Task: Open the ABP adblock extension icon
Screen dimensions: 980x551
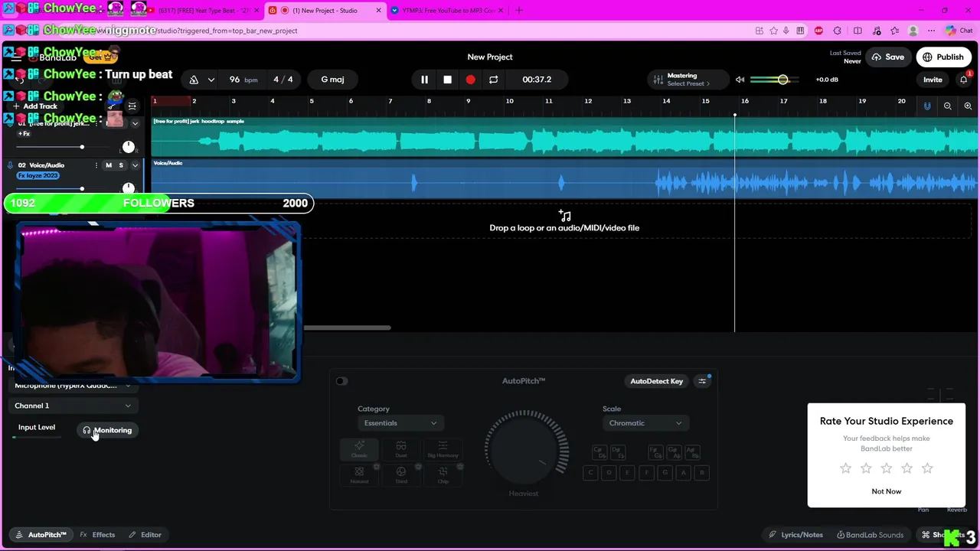Action: coord(818,31)
